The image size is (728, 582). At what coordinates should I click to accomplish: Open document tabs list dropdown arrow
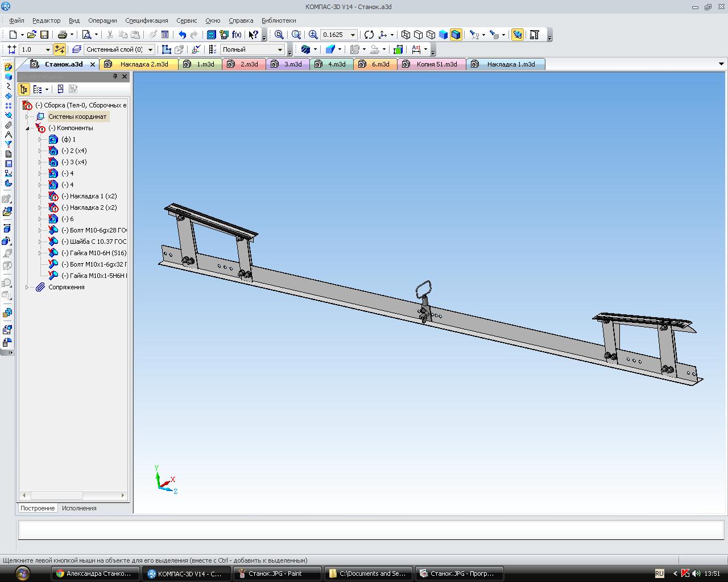[x=721, y=64]
